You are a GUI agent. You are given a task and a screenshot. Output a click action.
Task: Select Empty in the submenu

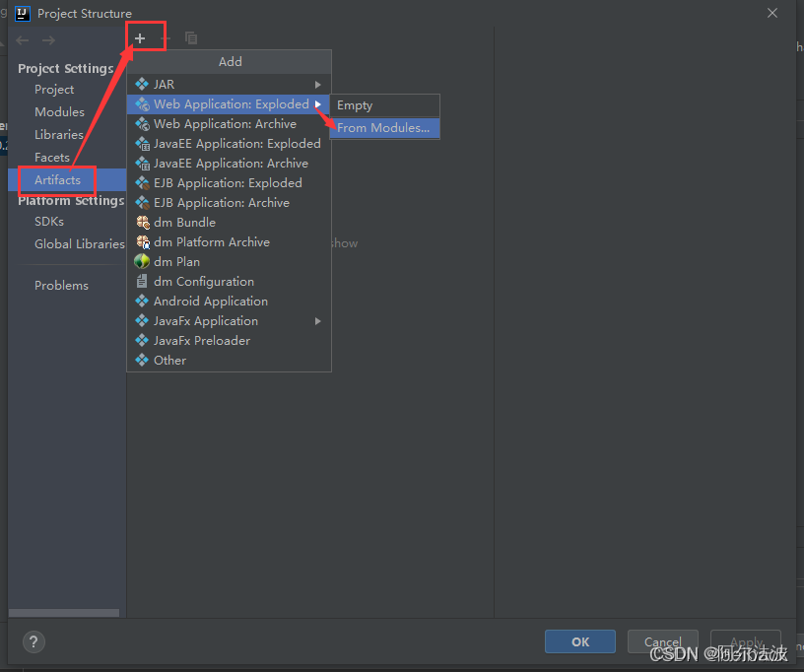384,105
